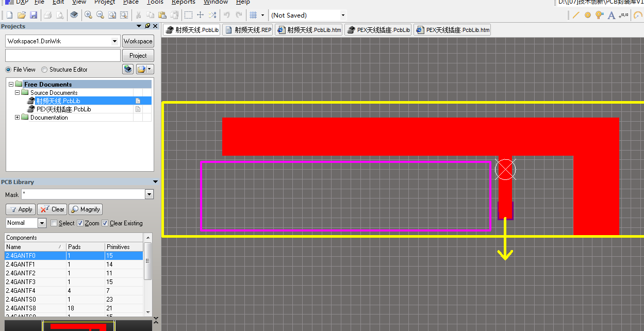The width and height of the screenshot is (644, 331).
Task: Open the Mask field dropdown
Action: 150,194
